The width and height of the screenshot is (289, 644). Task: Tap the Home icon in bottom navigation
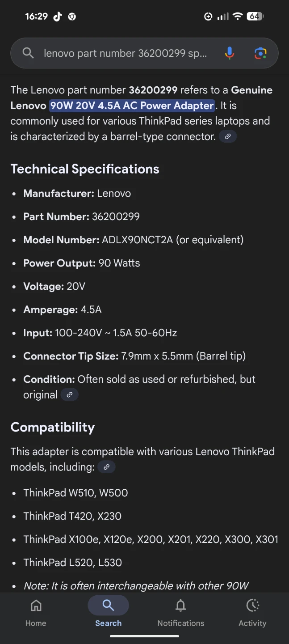[x=36, y=606]
